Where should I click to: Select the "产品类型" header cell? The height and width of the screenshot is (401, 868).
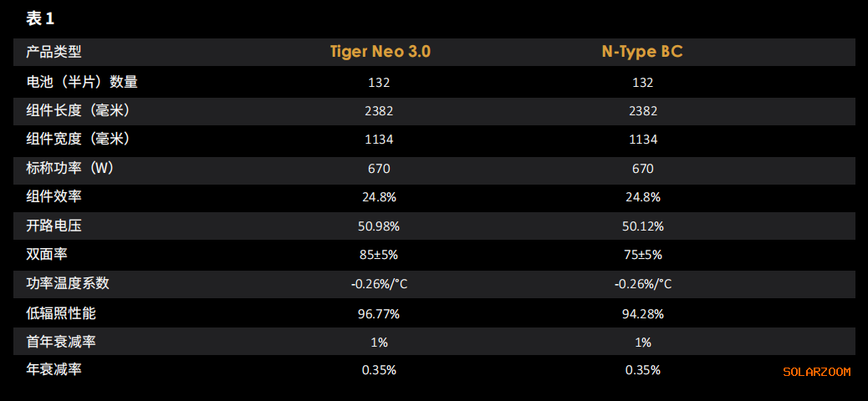[x=54, y=53]
